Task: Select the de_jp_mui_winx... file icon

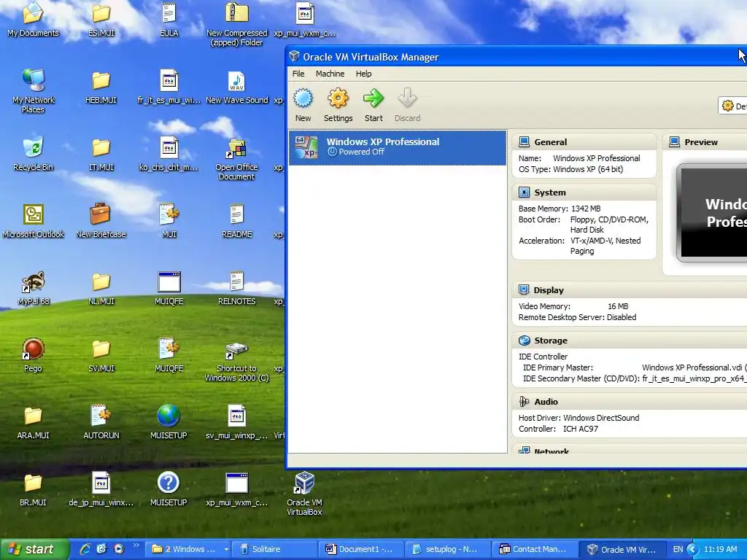Action: coord(101,489)
